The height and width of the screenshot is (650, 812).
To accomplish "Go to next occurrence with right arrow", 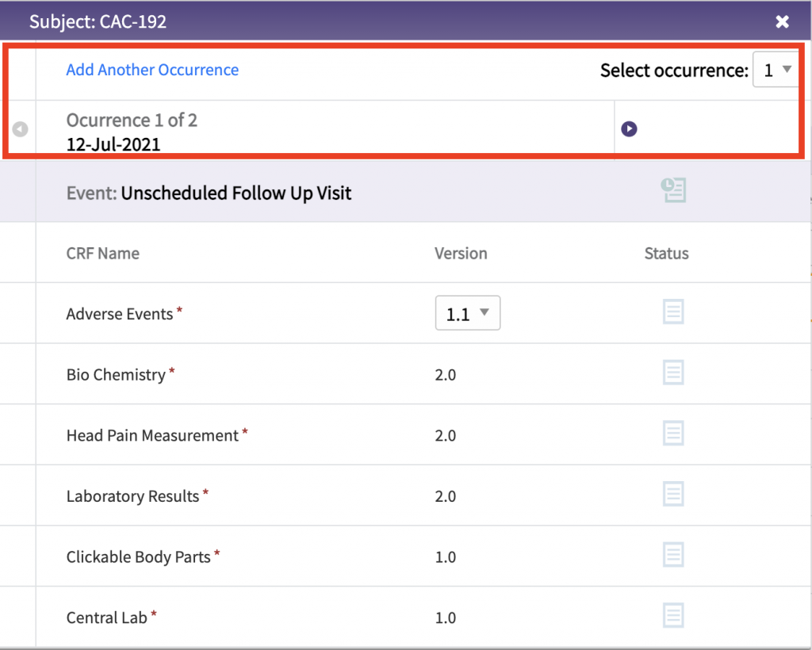I will coord(629,129).
